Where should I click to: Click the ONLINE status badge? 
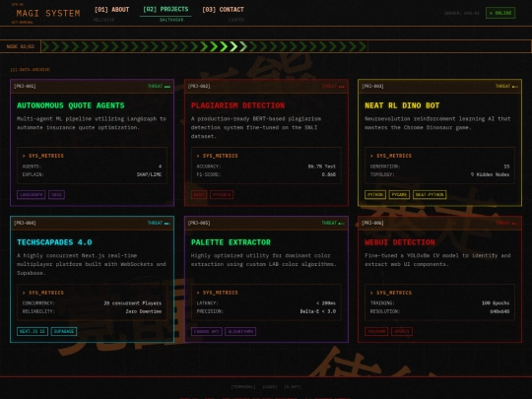[500, 13]
